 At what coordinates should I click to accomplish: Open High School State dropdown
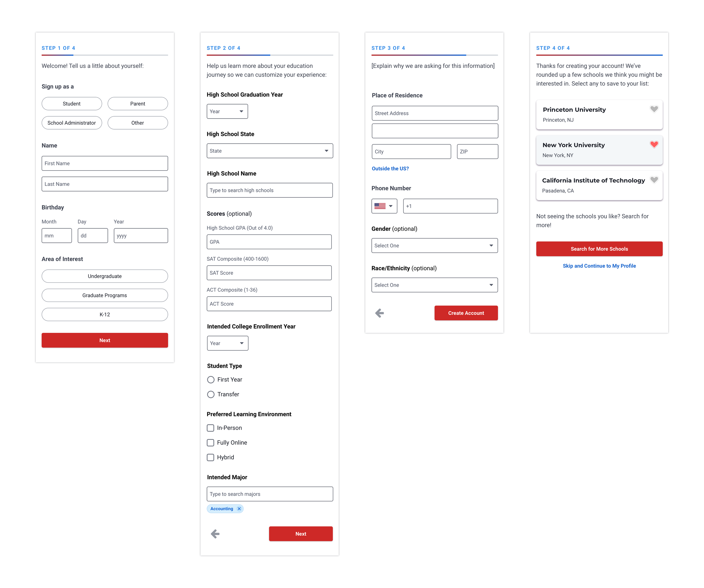point(269,151)
